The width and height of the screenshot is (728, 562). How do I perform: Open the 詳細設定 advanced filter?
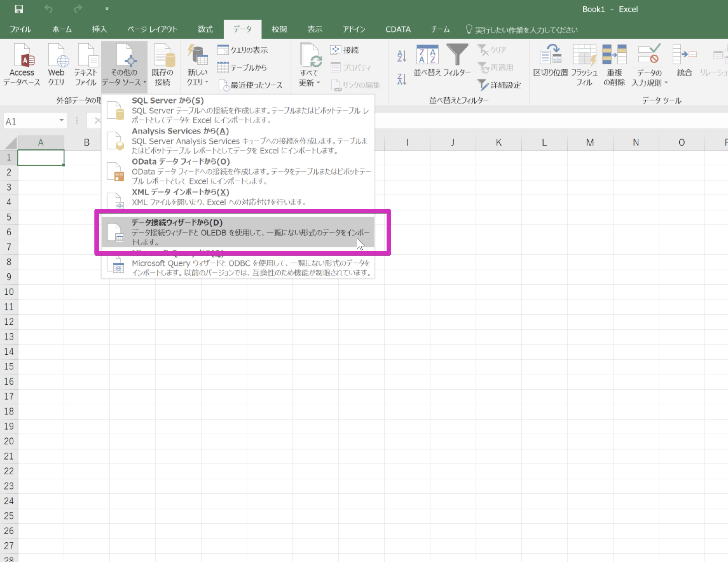tap(500, 85)
